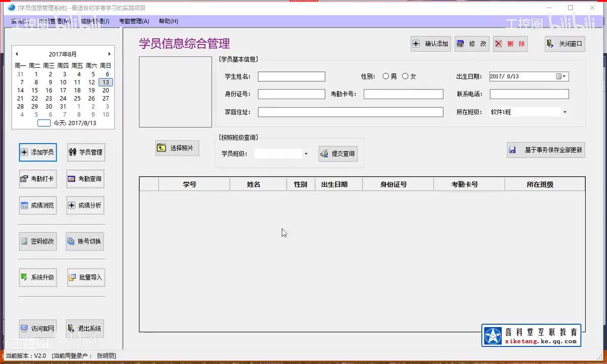607x364 pixels.
Task: Open 成绩浏览 in the sidebar
Action: click(38, 205)
